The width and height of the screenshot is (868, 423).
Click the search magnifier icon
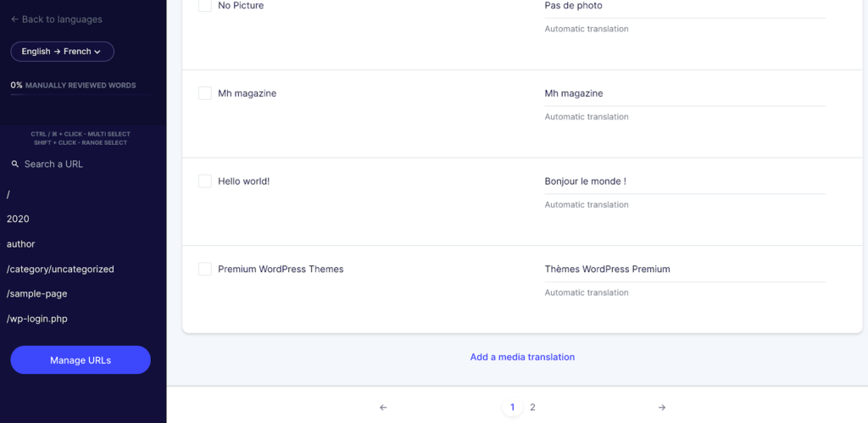click(15, 164)
